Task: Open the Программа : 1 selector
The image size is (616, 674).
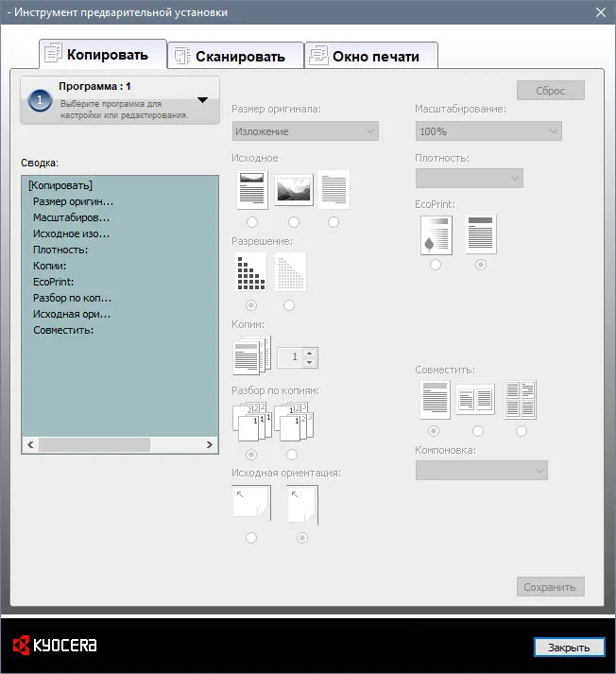Action: (120, 100)
